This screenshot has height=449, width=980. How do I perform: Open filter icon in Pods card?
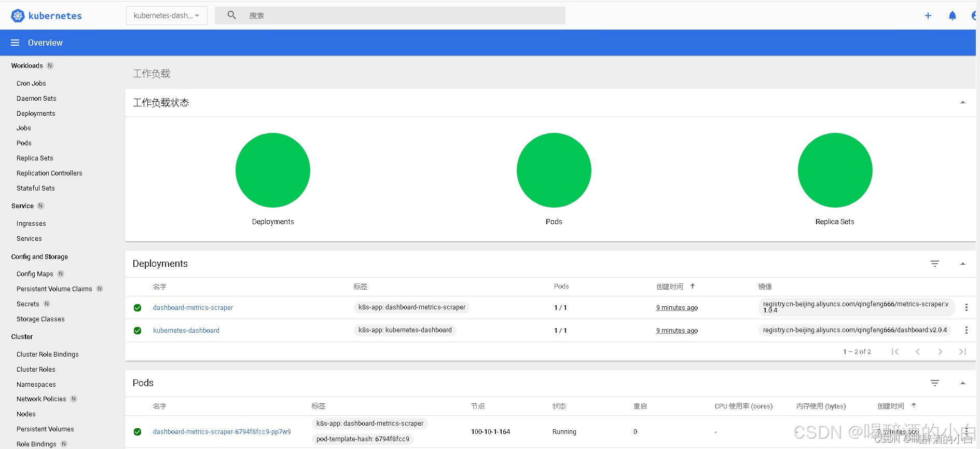pyautogui.click(x=935, y=383)
